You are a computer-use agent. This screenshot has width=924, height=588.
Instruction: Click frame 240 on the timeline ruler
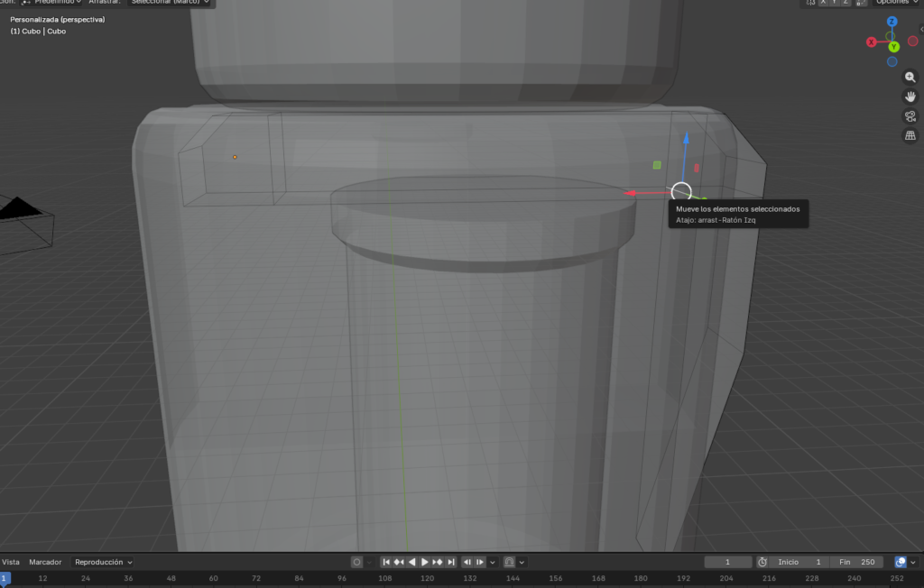pos(854,579)
